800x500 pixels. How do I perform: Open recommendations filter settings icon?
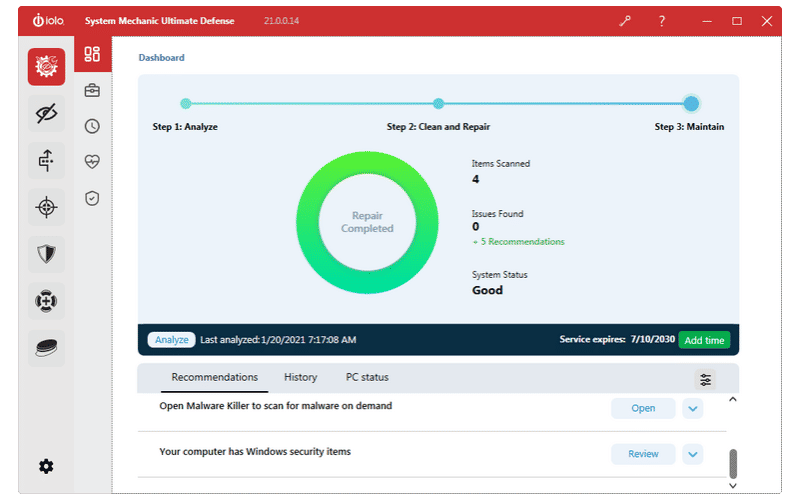(706, 380)
